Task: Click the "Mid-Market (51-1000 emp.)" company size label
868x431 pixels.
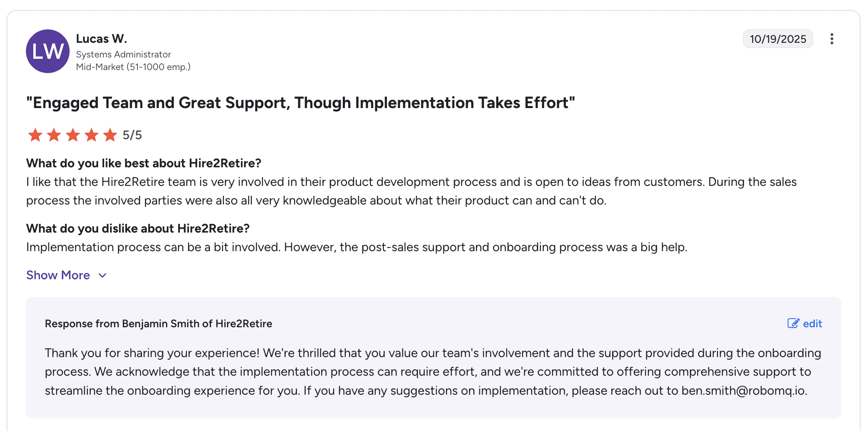Action: pyautogui.click(x=133, y=67)
